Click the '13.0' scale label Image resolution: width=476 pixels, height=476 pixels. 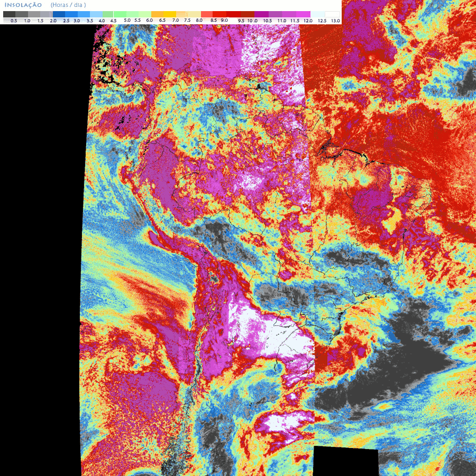pyautogui.click(x=335, y=21)
